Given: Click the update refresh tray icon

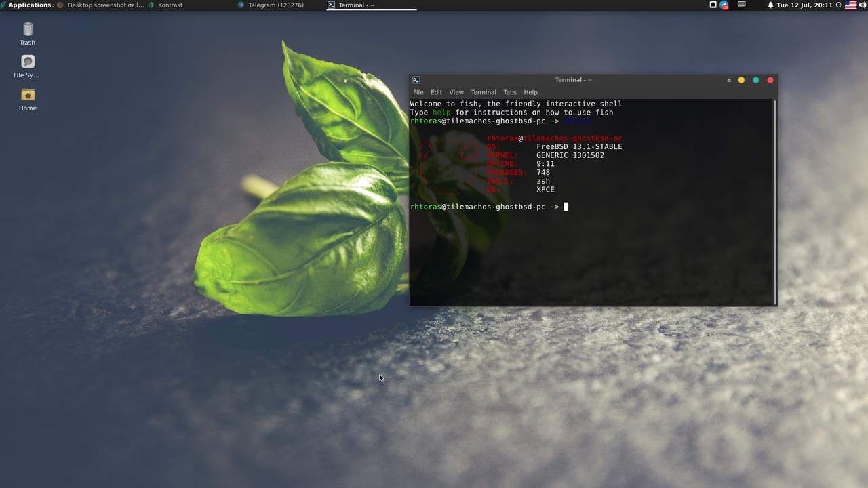Looking at the screenshot, I should pyautogui.click(x=839, y=5).
